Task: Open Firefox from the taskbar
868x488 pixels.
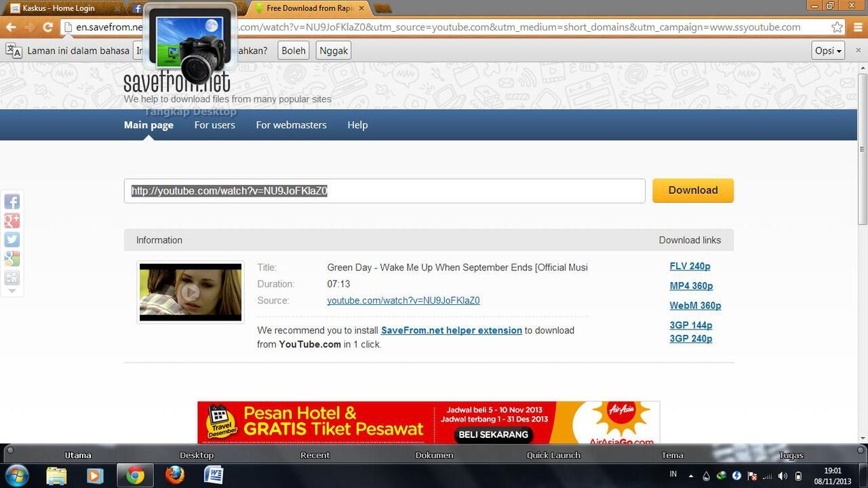Action: (174, 476)
